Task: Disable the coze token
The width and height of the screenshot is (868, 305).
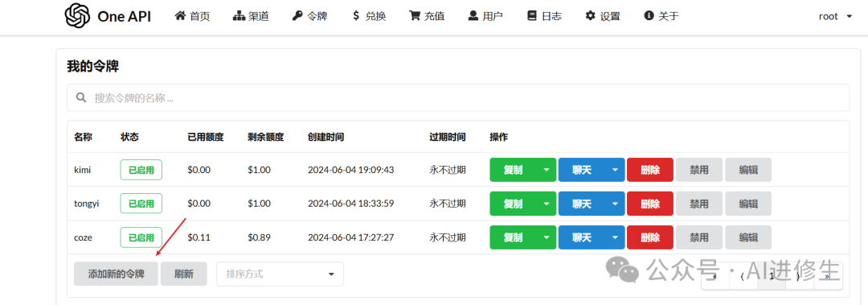Action: coord(699,237)
